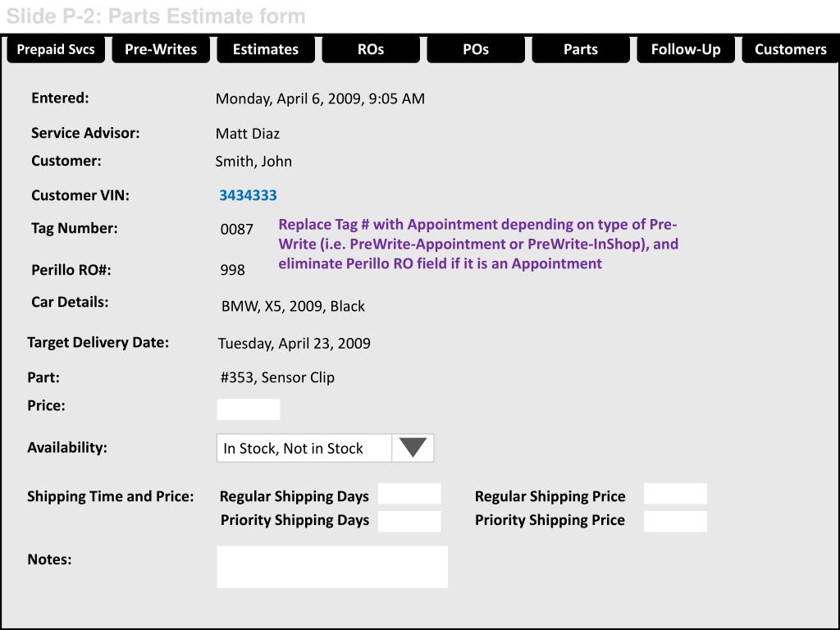840x630 pixels.
Task: Open the Prepaid Svcs tab
Action: click(56, 49)
